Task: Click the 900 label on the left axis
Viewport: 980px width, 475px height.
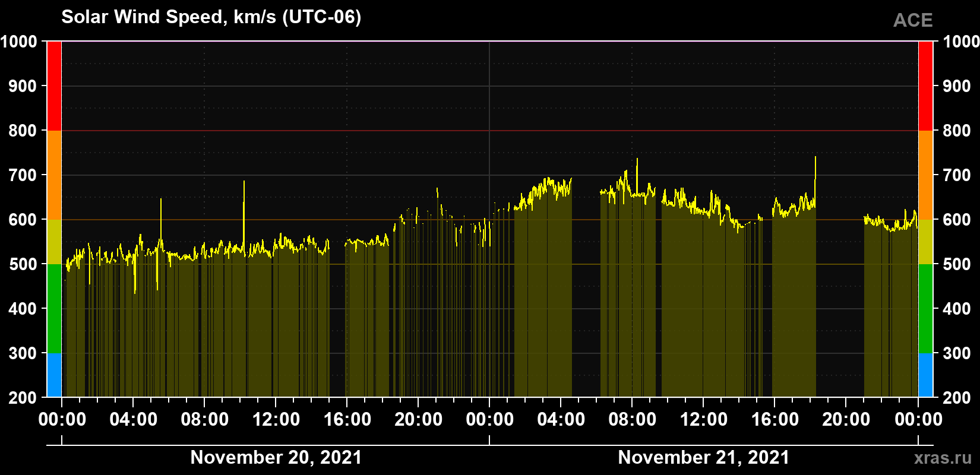Action: point(23,86)
